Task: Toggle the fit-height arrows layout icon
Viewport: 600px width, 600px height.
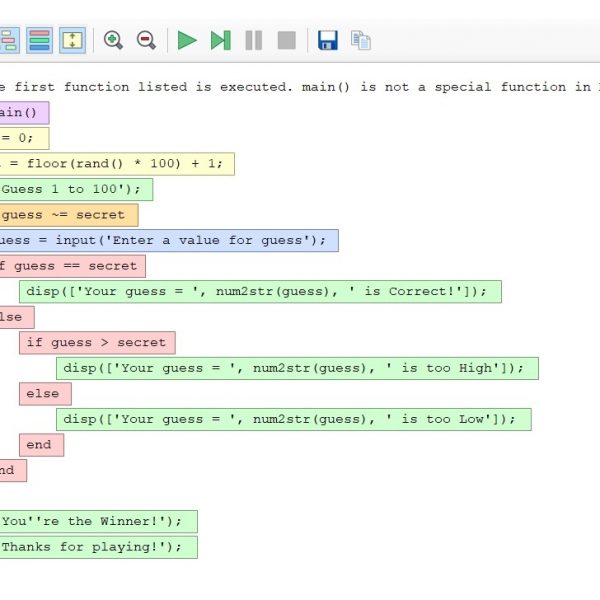Action: tap(72, 40)
